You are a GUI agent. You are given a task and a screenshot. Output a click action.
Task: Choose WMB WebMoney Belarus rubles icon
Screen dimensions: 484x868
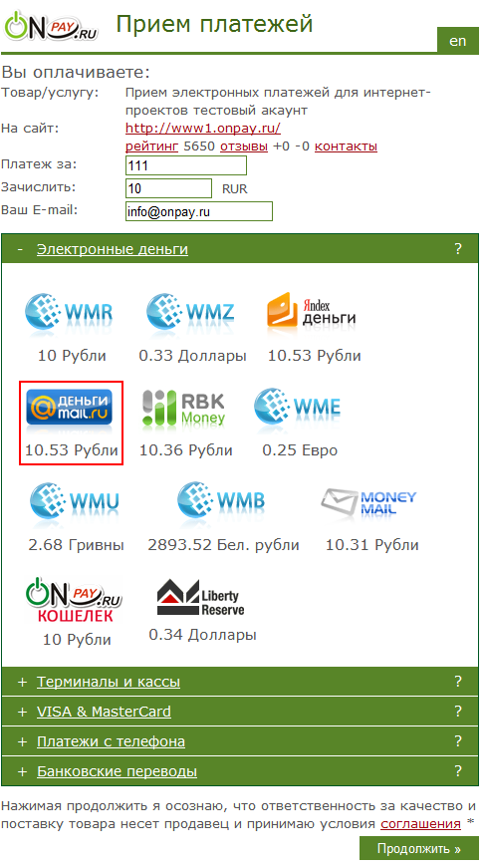[221, 502]
